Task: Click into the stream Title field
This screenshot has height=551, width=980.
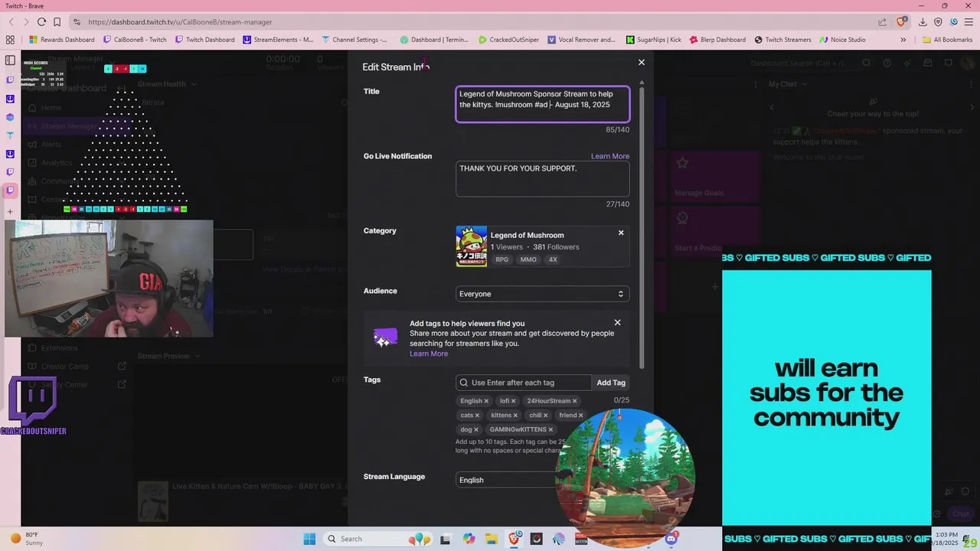Action: 542,104
